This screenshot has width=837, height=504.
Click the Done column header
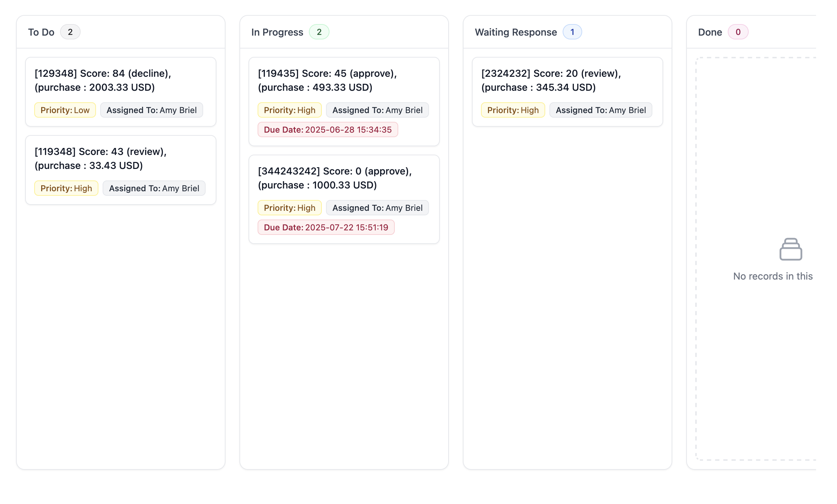pyautogui.click(x=710, y=32)
